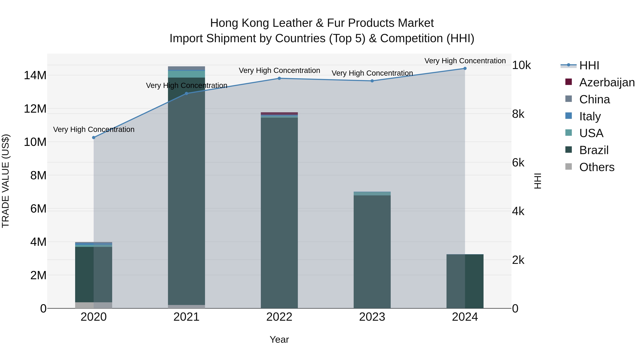644x362 pixels.
Task: Click the 2024 Brazil bar
Action: point(465,281)
